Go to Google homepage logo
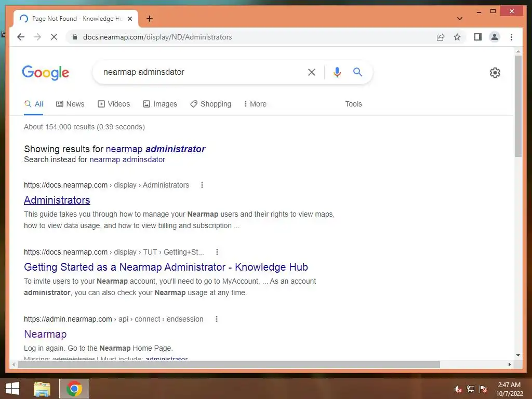 click(x=46, y=73)
